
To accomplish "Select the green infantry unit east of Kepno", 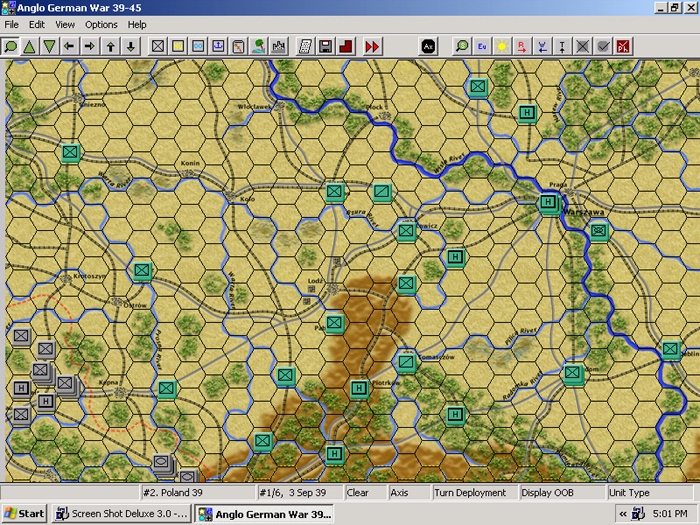I will (167, 389).
